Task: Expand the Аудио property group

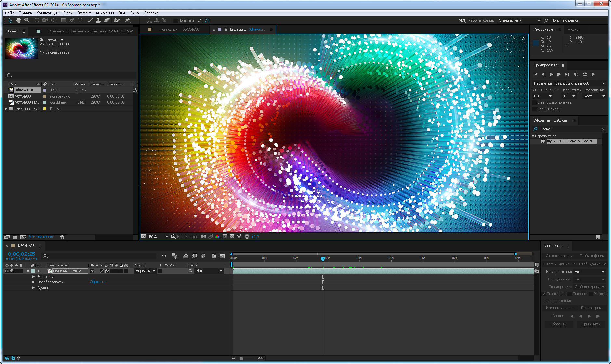Action: pos(33,288)
